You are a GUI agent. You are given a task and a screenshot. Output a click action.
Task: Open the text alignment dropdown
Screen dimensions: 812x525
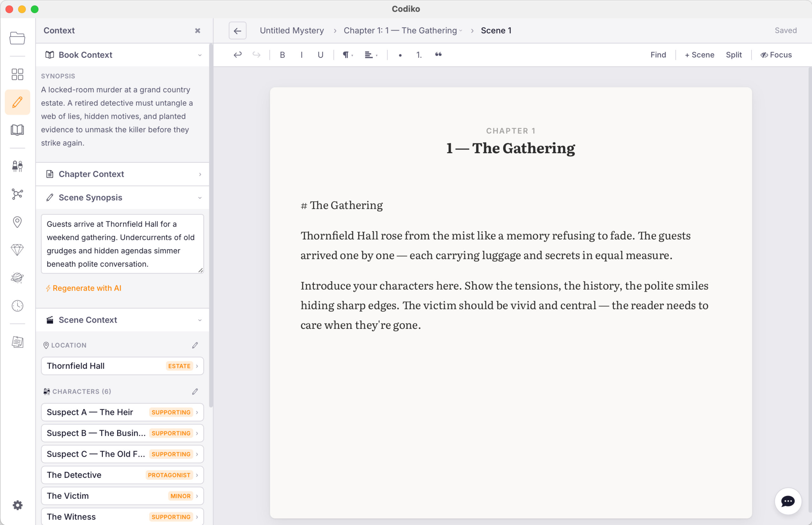coord(371,55)
